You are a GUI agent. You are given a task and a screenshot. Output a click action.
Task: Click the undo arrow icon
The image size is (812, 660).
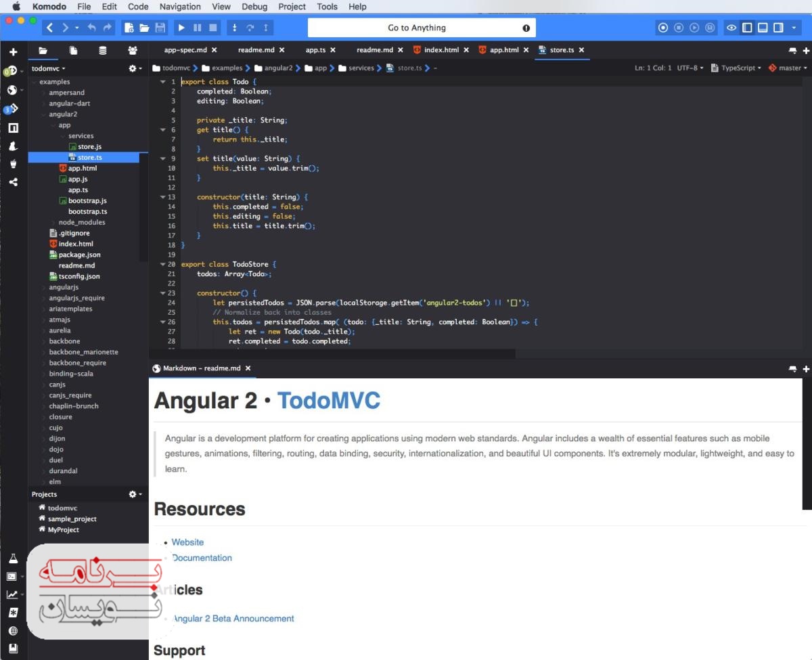(x=91, y=28)
